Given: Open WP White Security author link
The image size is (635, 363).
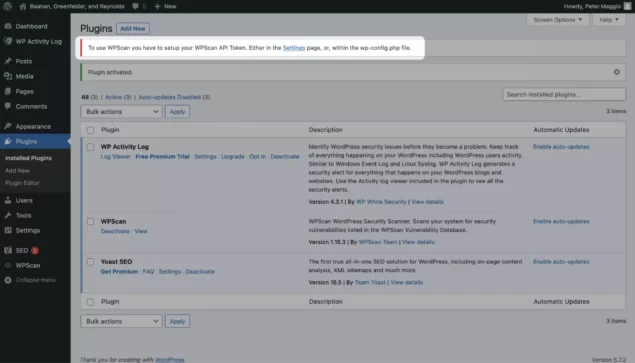Looking at the screenshot, I should (x=381, y=202).
